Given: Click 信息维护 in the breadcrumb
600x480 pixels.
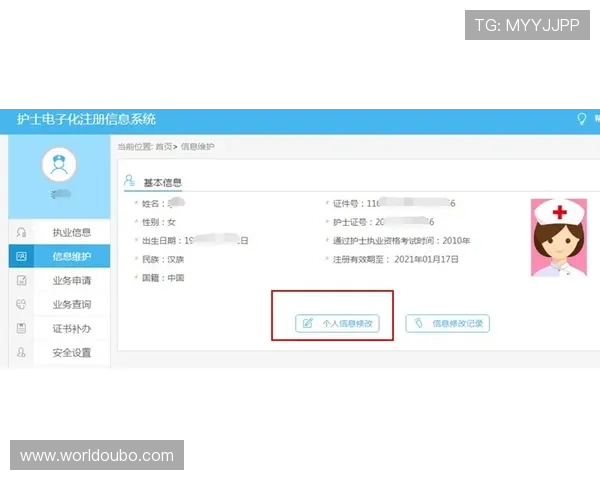Looking at the screenshot, I should coord(197,146).
